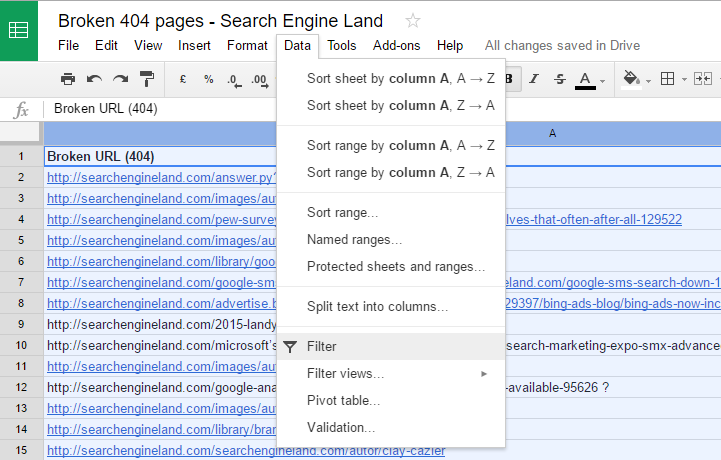This screenshot has height=460, width=721.
Task: Toggle italic formatting
Action: tap(534, 79)
